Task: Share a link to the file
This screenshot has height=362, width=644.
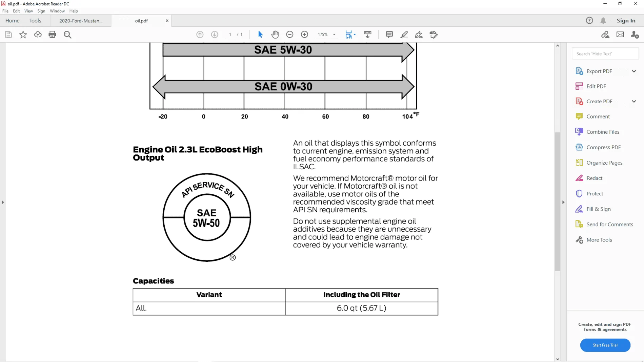Action: 605,35
